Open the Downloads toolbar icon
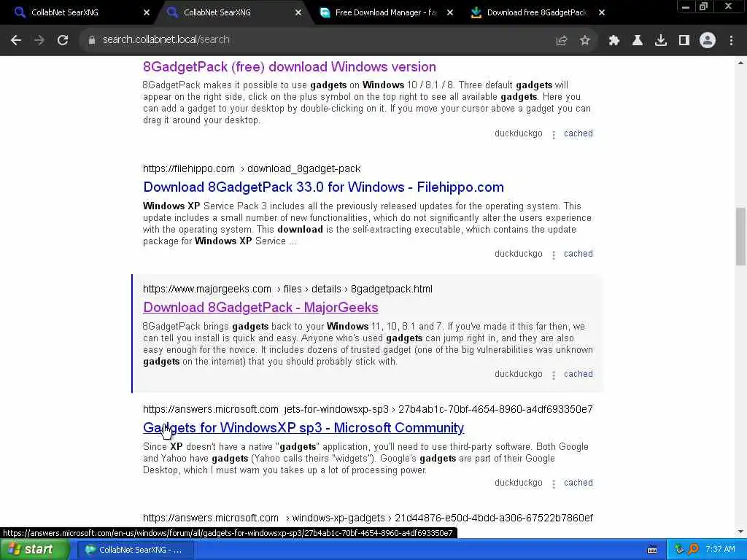This screenshot has width=747, height=560. [661, 41]
